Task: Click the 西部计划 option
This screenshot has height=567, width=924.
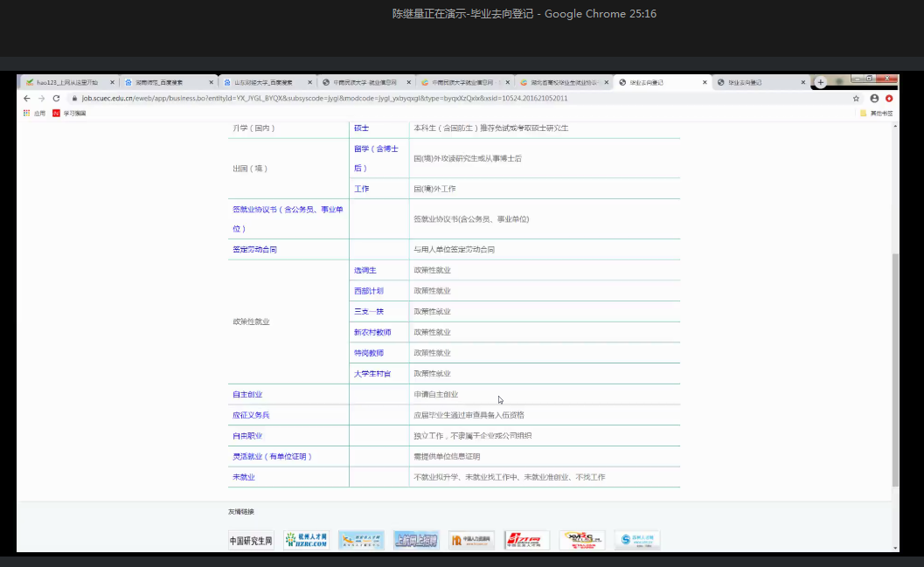Action: tap(368, 291)
